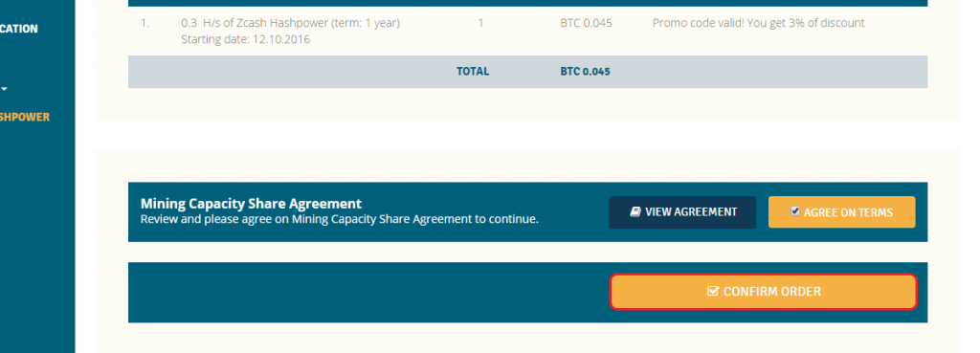
Task: Select the partly hidden CATION sidebar menu item
Action: tap(19, 29)
